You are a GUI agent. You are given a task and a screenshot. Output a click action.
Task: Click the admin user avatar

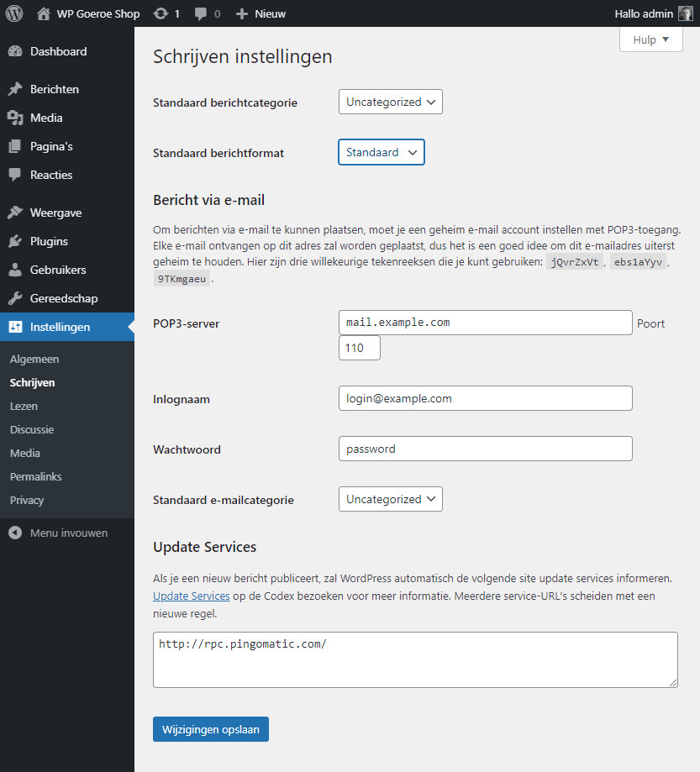tap(686, 13)
